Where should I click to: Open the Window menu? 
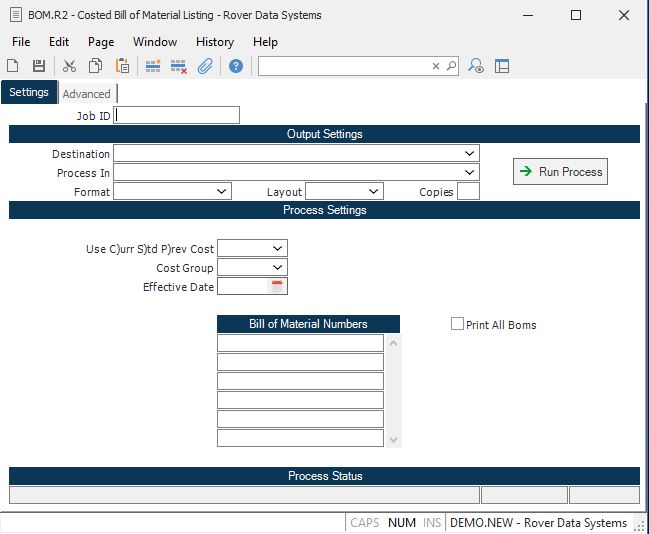click(x=155, y=42)
